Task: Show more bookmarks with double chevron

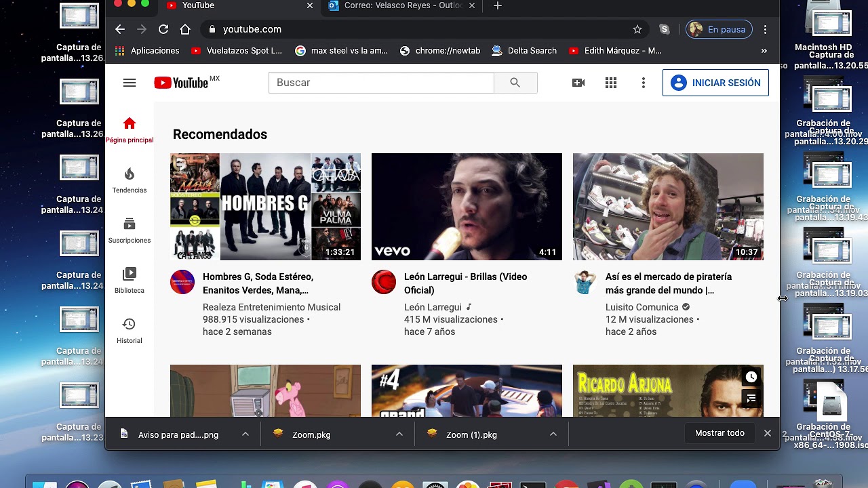Action: coord(764,51)
